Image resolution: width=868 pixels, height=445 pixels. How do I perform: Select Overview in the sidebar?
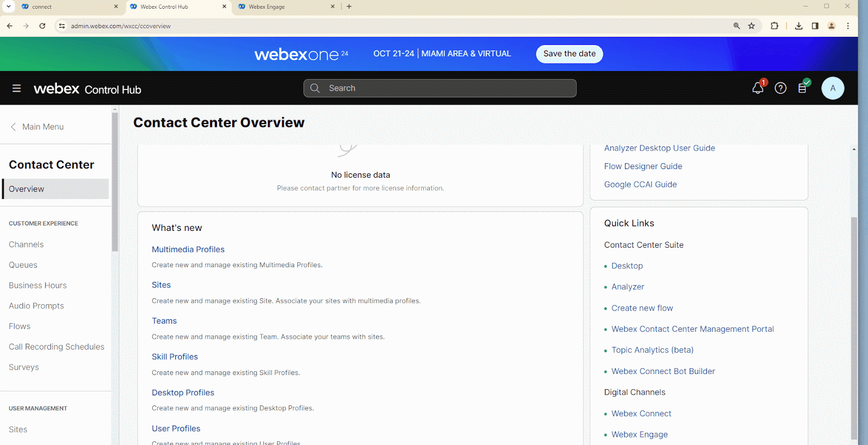point(55,189)
